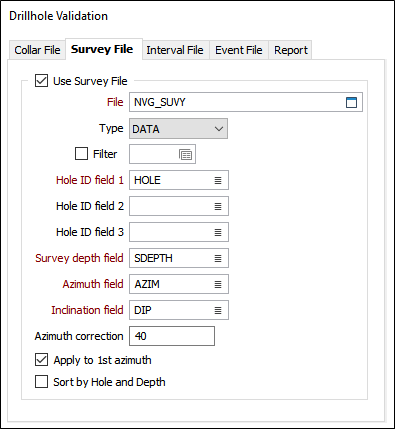The image size is (395, 429).
Task: Uncheck the Use Survey File checkbox
Action: (x=41, y=81)
